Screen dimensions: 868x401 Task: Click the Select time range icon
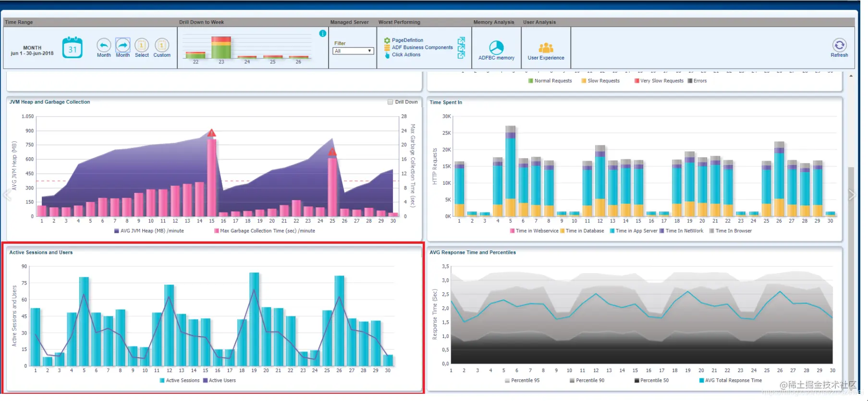pos(142,45)
